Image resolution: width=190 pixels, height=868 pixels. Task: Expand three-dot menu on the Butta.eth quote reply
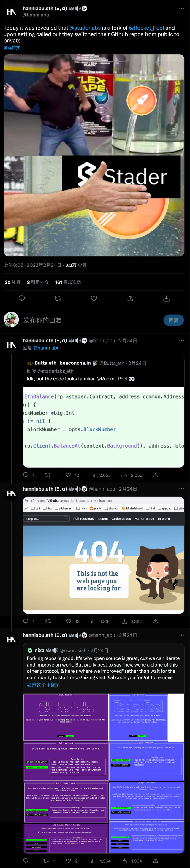[182, 341]
